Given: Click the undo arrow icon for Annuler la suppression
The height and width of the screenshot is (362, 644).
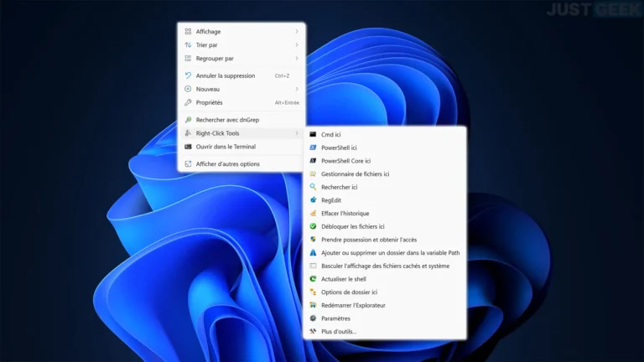Looking at the screenshot, I should tap(188, 75).
